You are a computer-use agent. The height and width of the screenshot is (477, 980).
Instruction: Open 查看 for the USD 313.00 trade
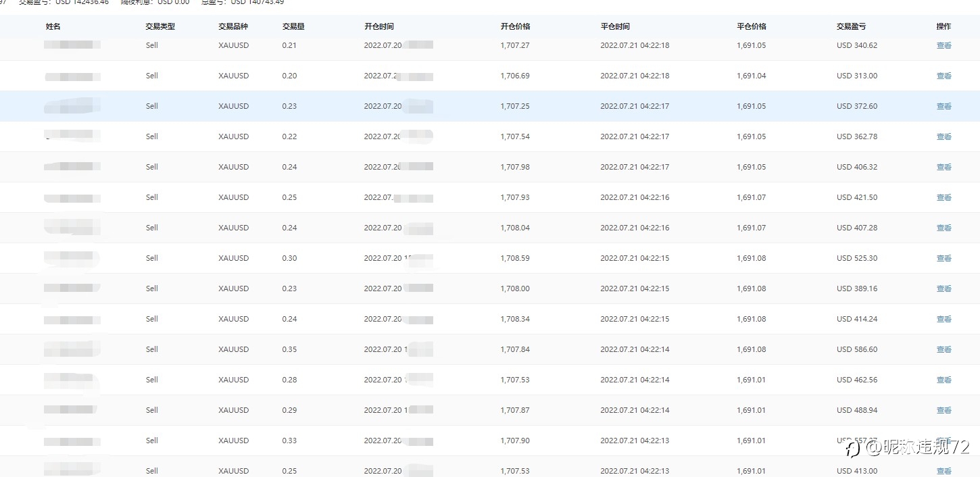click(x=944, y=76)
